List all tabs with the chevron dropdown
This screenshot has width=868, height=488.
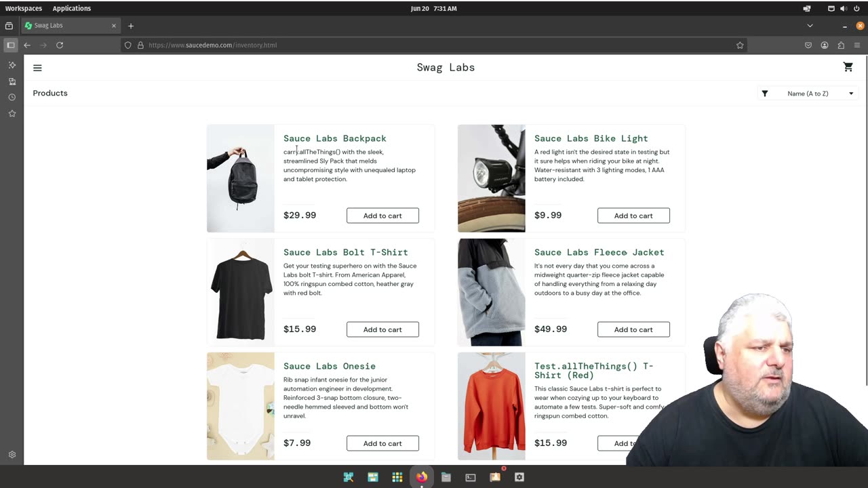(x=810, y=26)
